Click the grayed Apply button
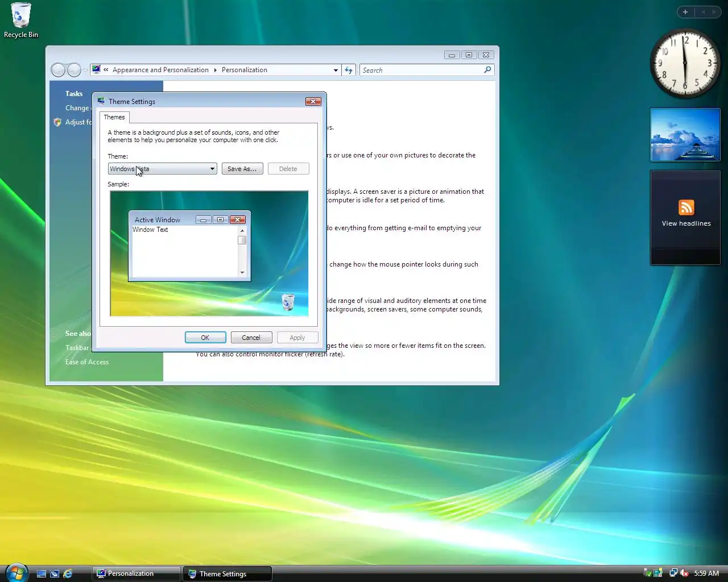Viewport: 728px width, 582px height. coord(297,338)
